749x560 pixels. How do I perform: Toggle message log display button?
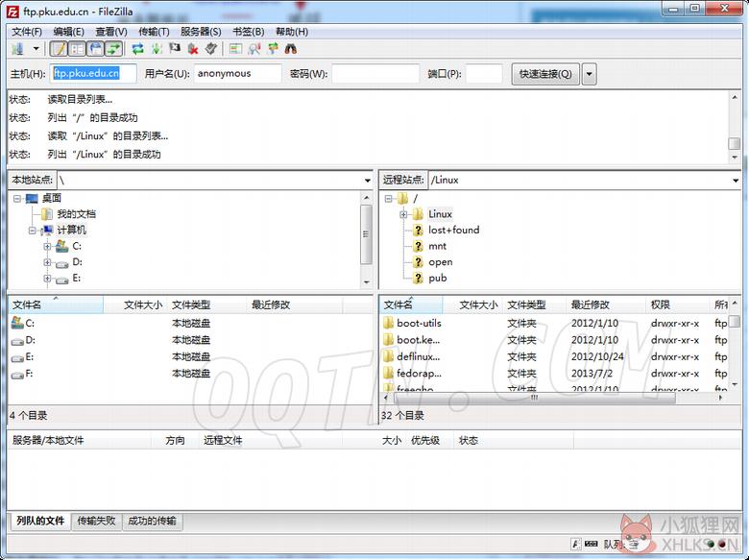pyautogui.click(x=59, y=49)
